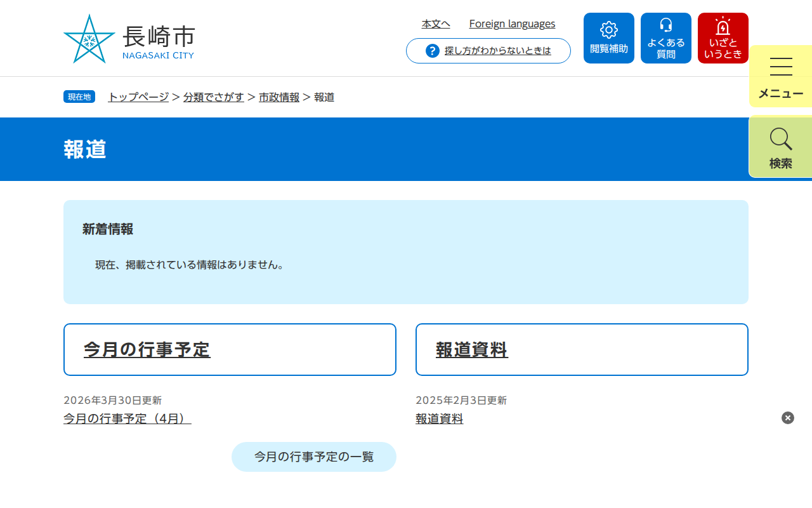The width and height of the screenshot is (812, 508).
Task: Show the 今月の行事予定の一覧 list
Action: tap(313, 457)
